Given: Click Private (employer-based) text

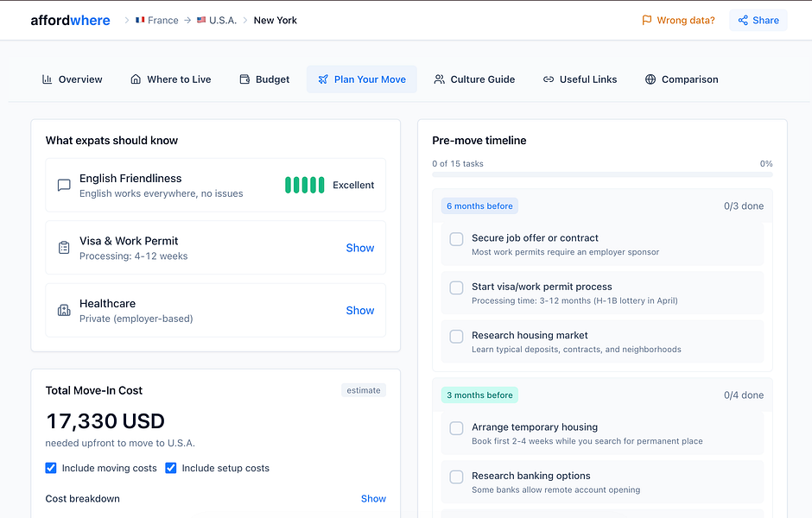Looking at the screenshot, I should point(136,319).
